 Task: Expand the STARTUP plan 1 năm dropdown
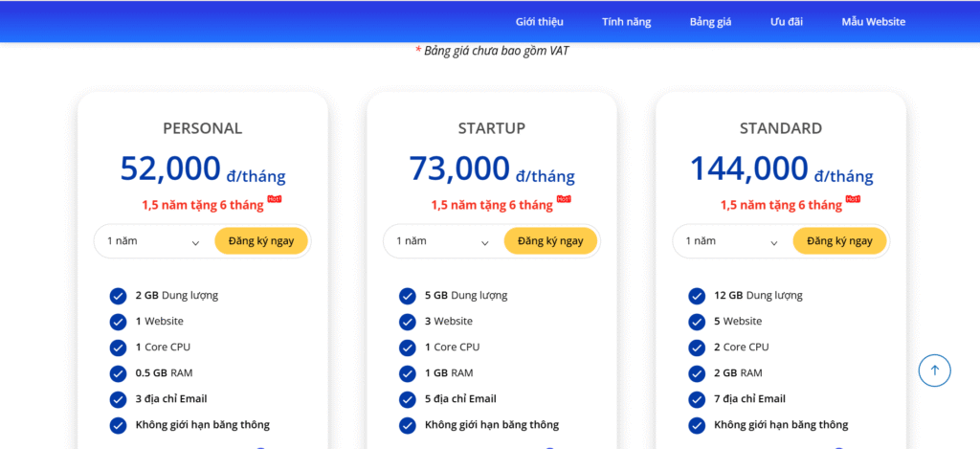(x=442, y=241)
